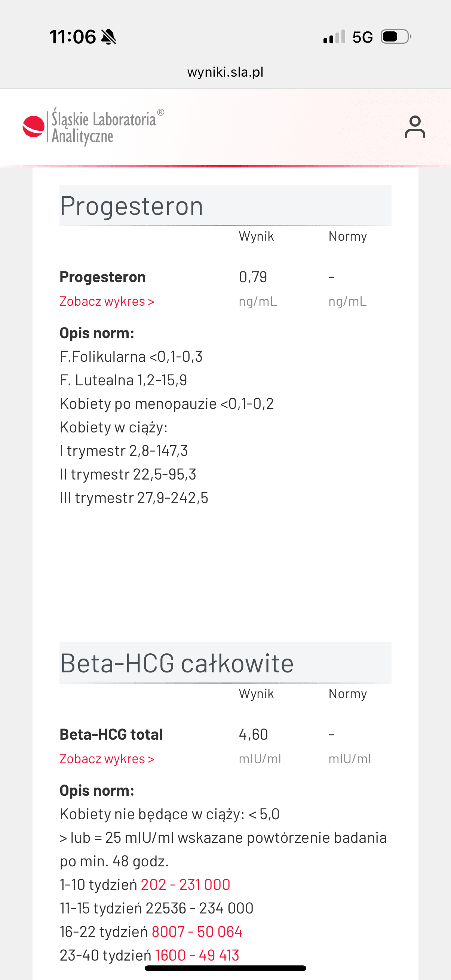Tap the silent mode bell icon

108,37
